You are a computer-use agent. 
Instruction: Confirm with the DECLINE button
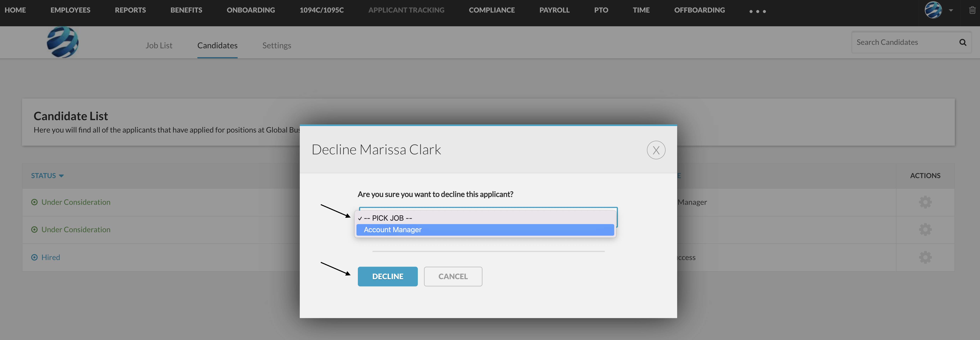click(x=387, y=277)
